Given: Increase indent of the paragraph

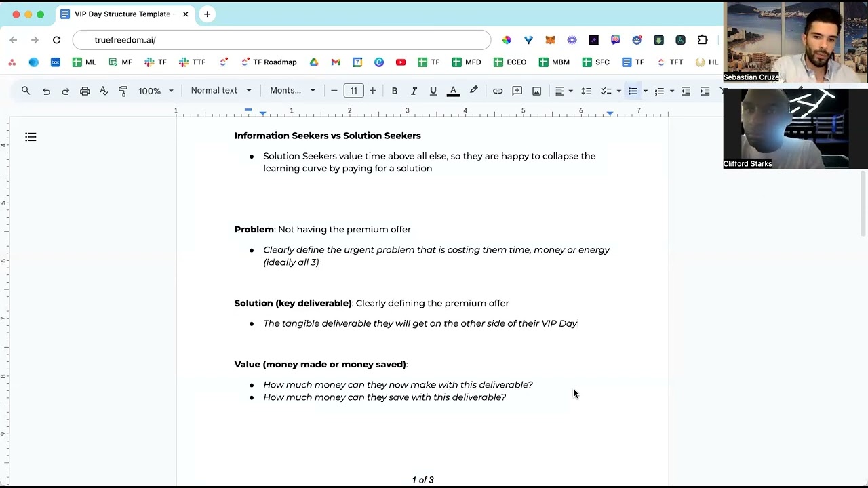Looking at the screenshot, I should [705, 91].
